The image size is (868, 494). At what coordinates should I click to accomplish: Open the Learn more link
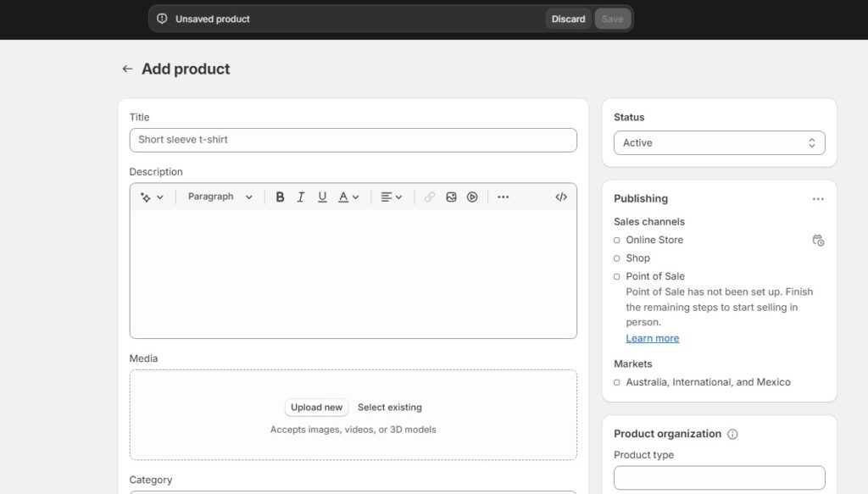[x=652, y=339]
